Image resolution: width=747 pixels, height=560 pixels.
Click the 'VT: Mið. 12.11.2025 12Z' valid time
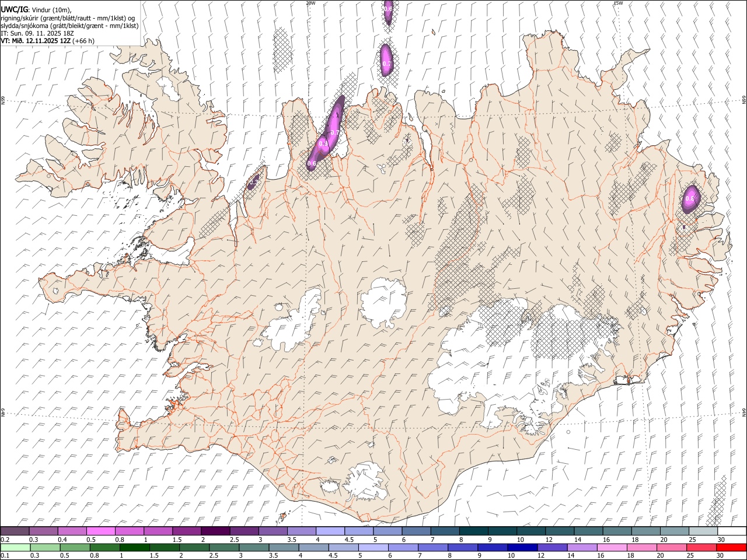click(x=36, y=41)
